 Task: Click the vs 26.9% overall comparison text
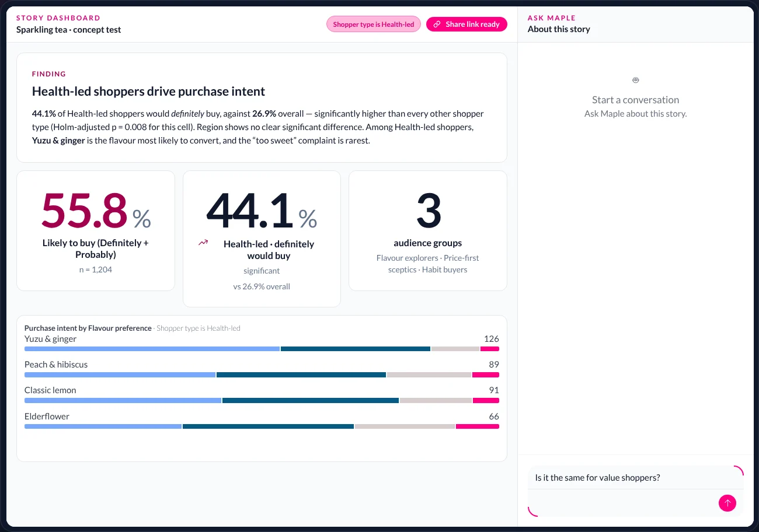coord(262,286)
